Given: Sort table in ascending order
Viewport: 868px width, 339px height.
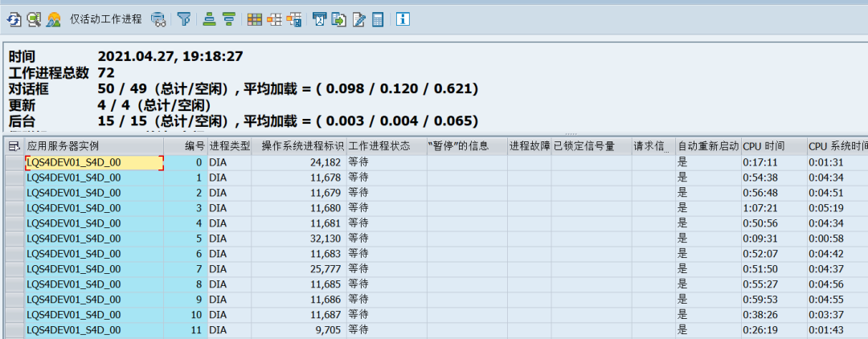Looking at the screenshot, I should point(209,19).
